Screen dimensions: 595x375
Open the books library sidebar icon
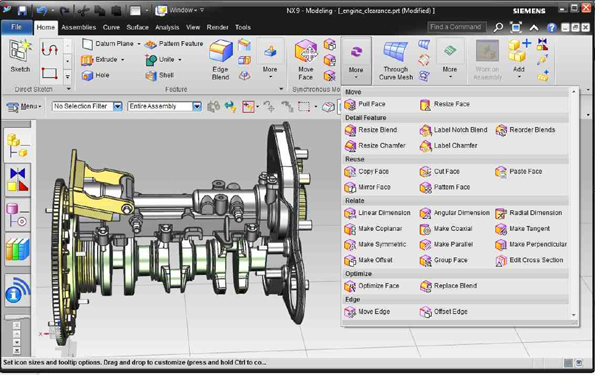tap(17, 249)
